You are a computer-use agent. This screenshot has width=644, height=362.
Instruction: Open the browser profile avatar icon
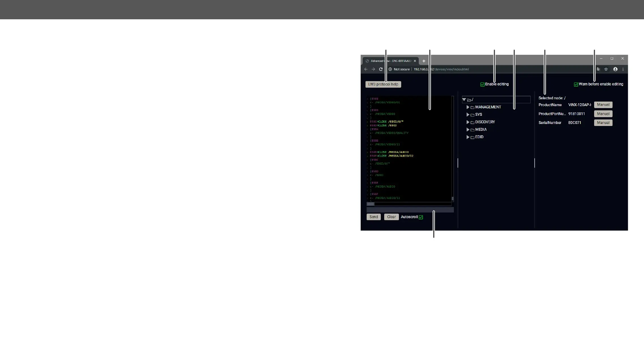tap(615, 69)
